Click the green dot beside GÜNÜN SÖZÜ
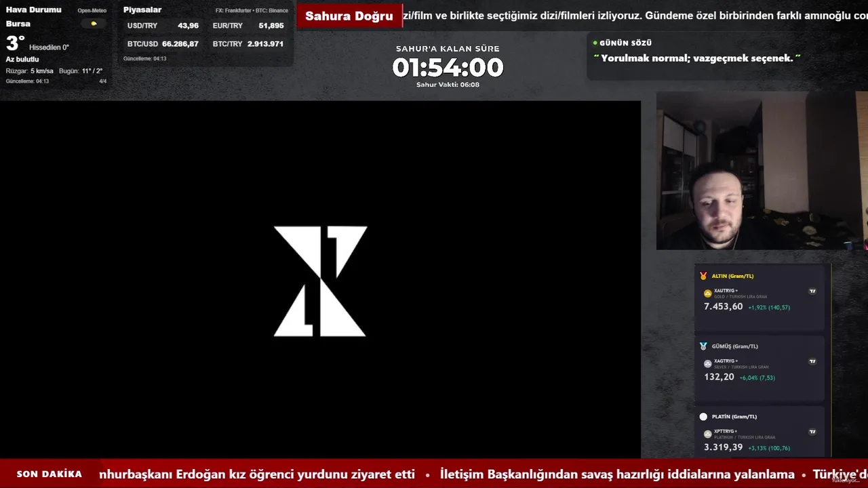The height and width of the screenshot is (488, 868). pos(595,43)
